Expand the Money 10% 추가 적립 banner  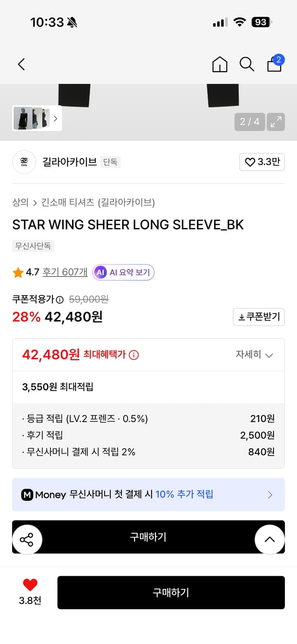[148, 494]
